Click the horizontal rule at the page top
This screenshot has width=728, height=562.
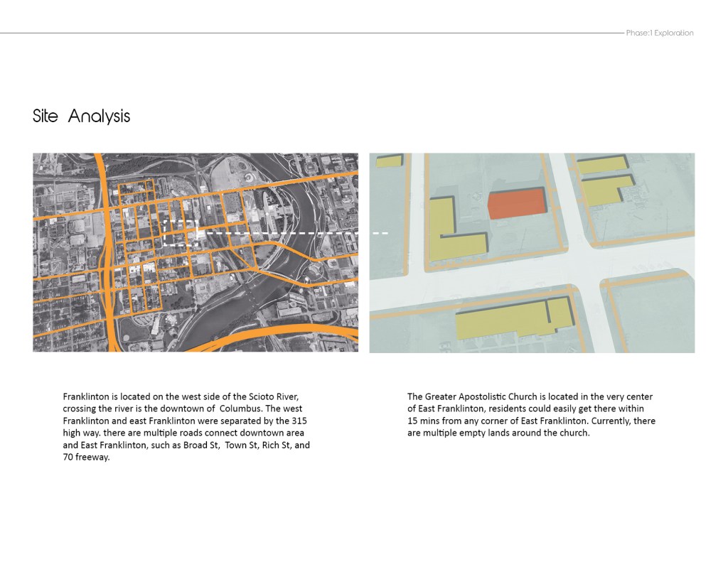tap(306, 33)
